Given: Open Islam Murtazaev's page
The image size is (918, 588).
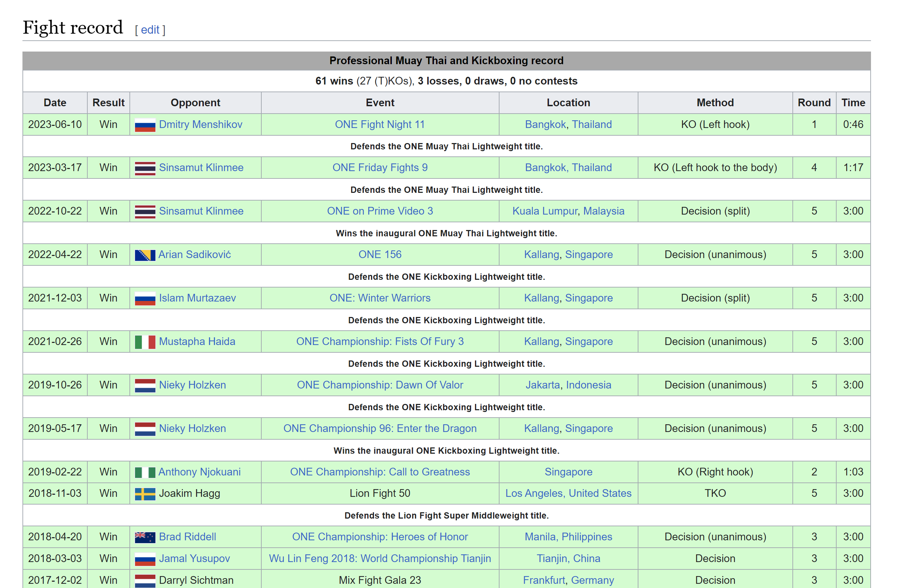Looking at the screenshot, I should pyautogui.click(x=197, y=298).
